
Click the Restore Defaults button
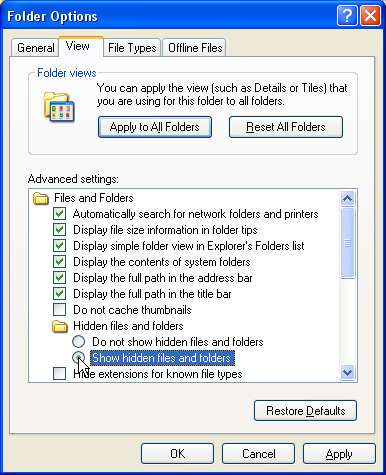pos(305,411)
